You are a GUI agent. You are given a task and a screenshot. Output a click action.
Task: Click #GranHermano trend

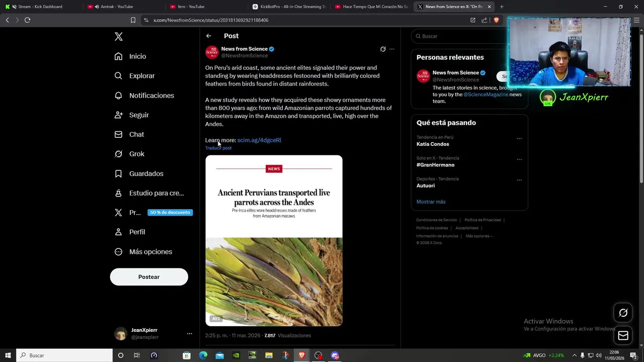[x=435, y=165]
